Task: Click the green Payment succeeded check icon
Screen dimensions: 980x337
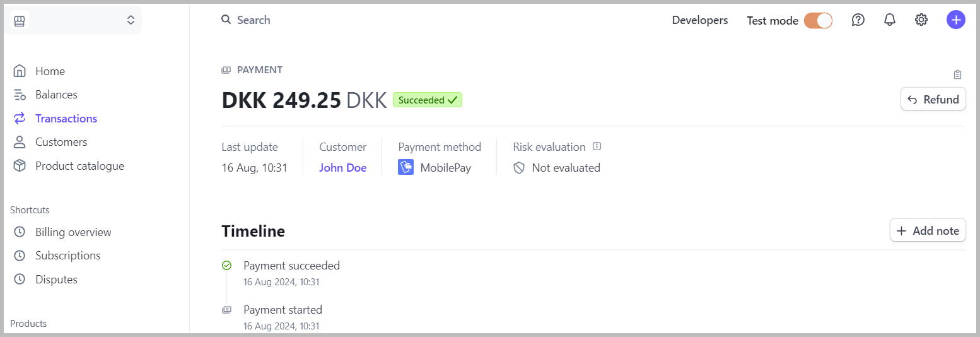Action: (226, 266)
